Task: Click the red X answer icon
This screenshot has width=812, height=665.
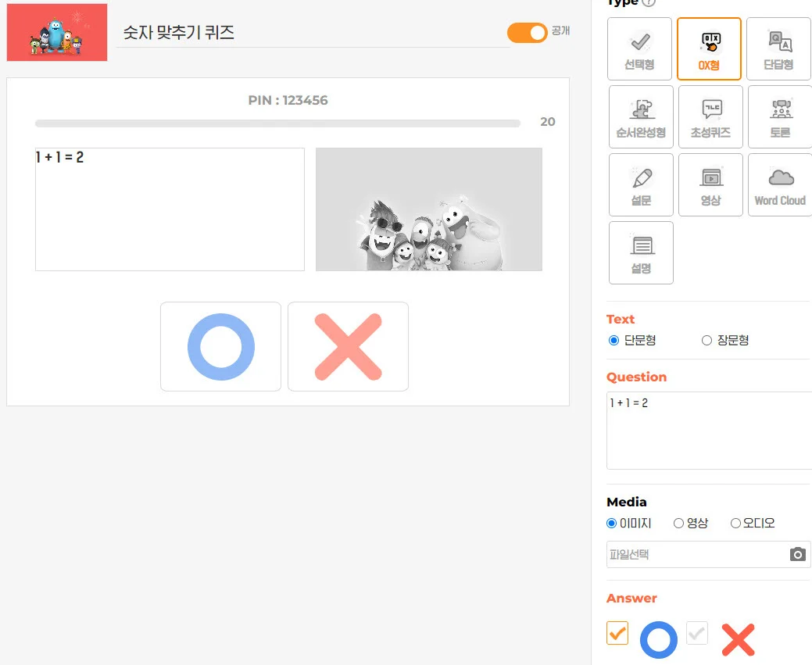Action: (738, 640)
